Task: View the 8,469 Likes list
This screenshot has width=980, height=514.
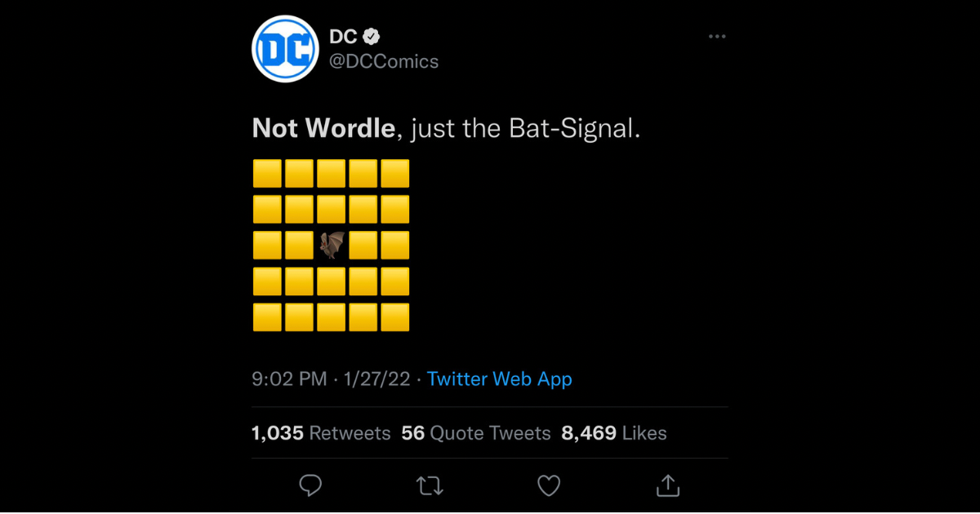Action: pyautogui.click(x=614, y=433)
